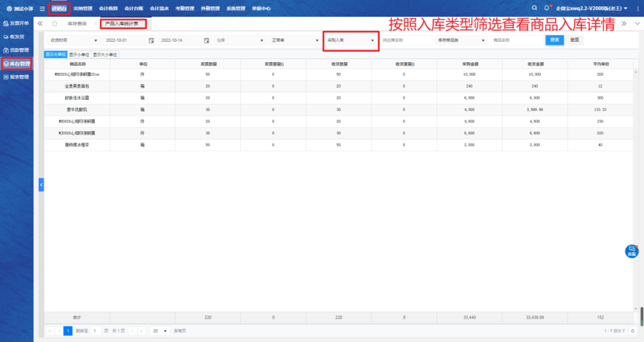The height and width of the screenshot is (342, 644).
Task: Expand the 采购入库 inbound type dropdown
Action: click(x=350, y=40)
